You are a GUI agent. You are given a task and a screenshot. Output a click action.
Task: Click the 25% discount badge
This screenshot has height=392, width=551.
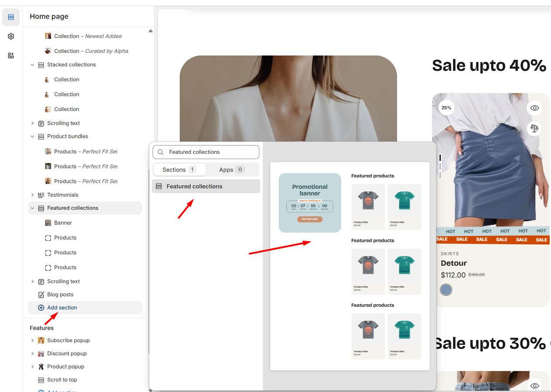click(446, 108)
